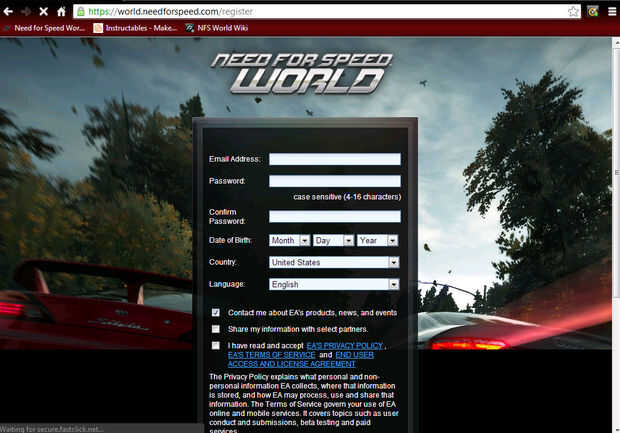Check Share my information with select partners

pyautogui.click(x=215, y=329)
